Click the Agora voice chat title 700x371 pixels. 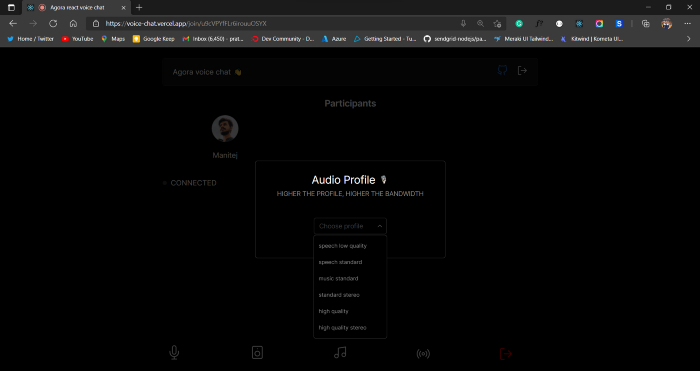207,72
